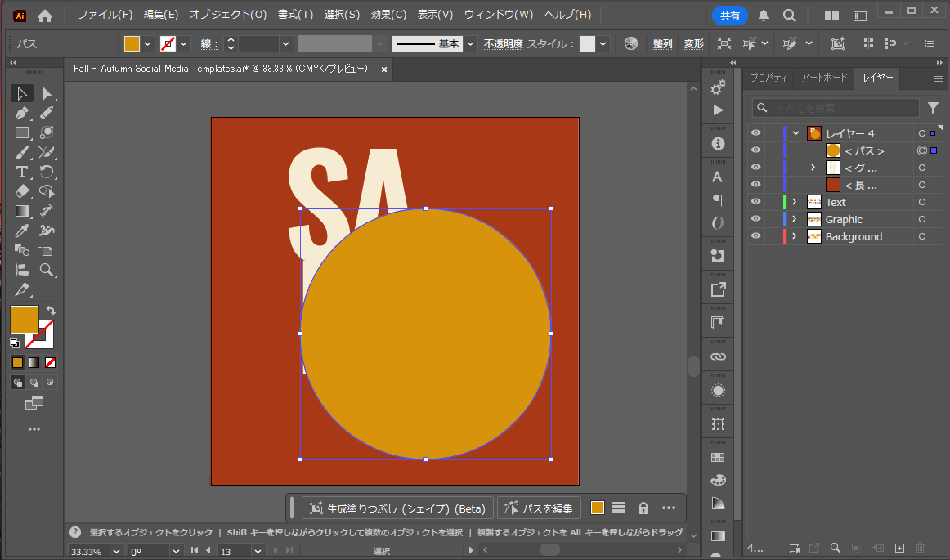Open the オブジェクト(O) menu
The width and height of the screenshot is (950, 560).
(x=228, y=15)
